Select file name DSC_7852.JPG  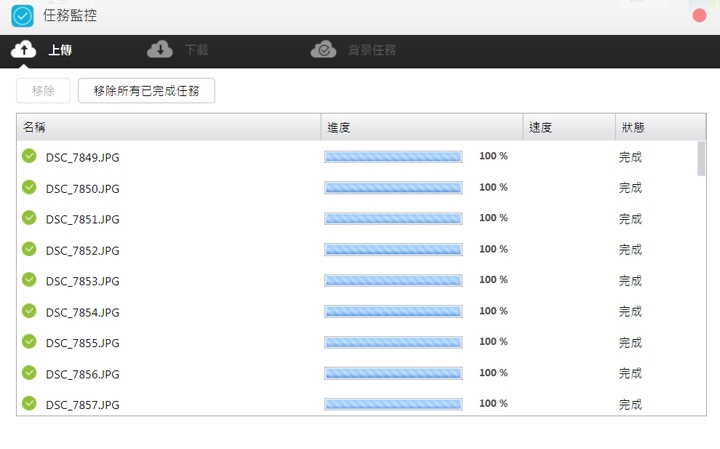[83, 251]
